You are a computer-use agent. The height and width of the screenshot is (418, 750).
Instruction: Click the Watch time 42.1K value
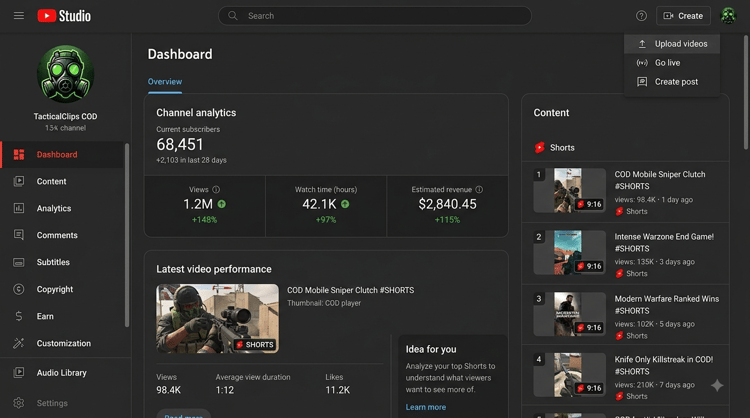320,204
